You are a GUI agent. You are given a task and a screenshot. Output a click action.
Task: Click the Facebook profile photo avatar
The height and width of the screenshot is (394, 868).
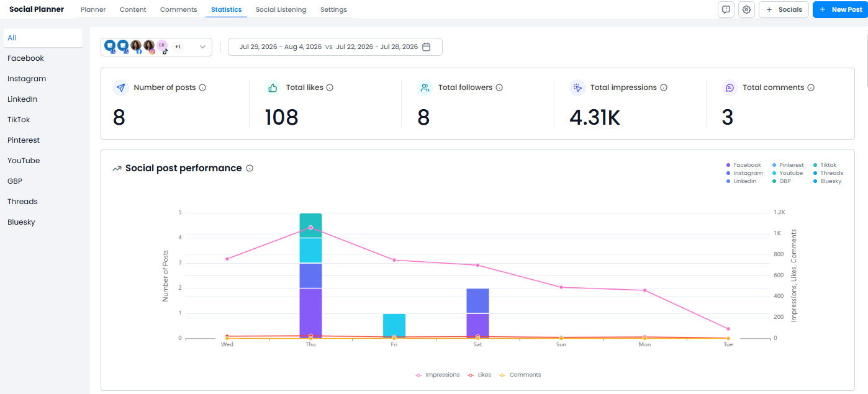tap(136, 46)
